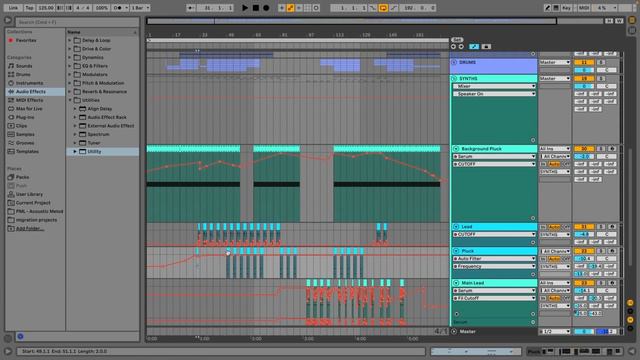
Task: Open the User Library place
Action: [29, 194]
